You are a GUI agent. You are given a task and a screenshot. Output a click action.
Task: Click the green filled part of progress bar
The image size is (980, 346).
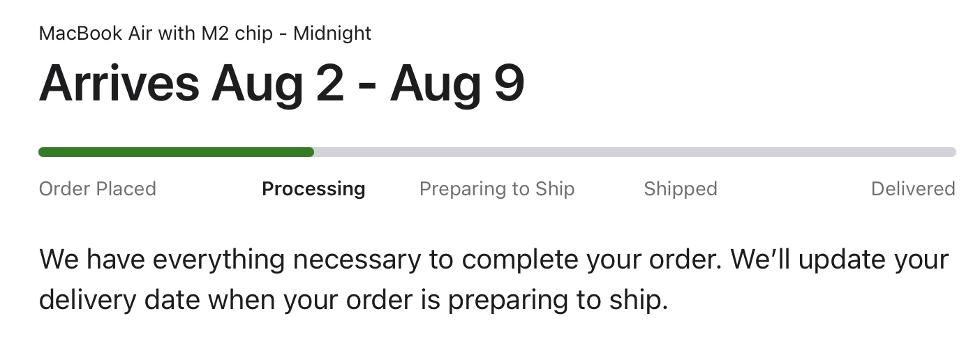point(175,152)
